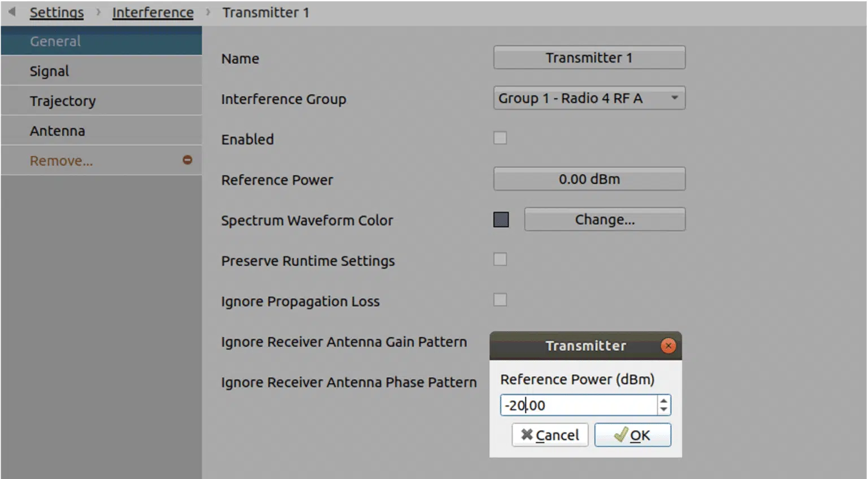
Task: Select the General sidebar tab
Action: point(55,41)
